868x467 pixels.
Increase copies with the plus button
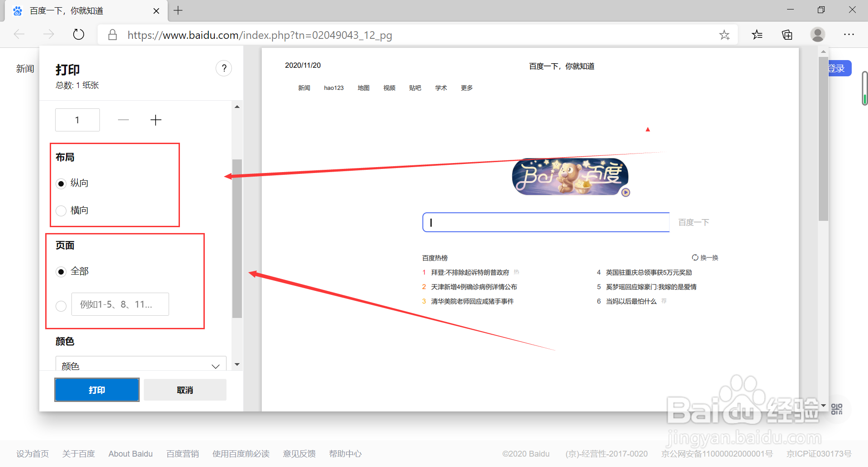[x=156, y=120]
